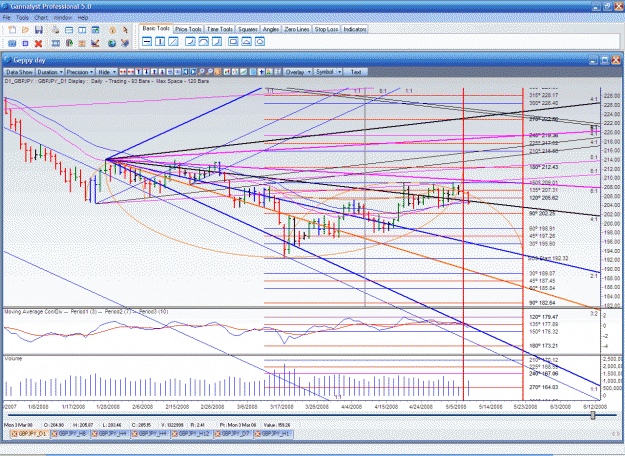Open the Tools menu
Image resolution: width=625 pixels, height=456 pixels.
pyautogui.click(x=22, y=18)
